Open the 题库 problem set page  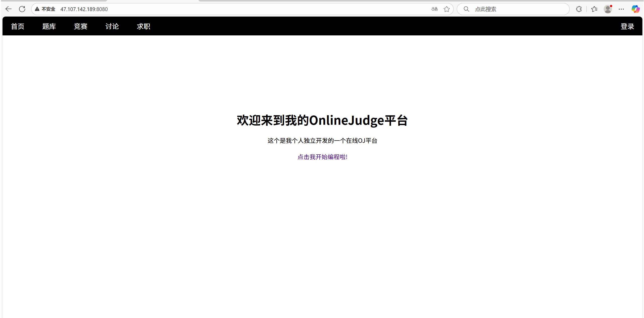[x=49, y=26]
